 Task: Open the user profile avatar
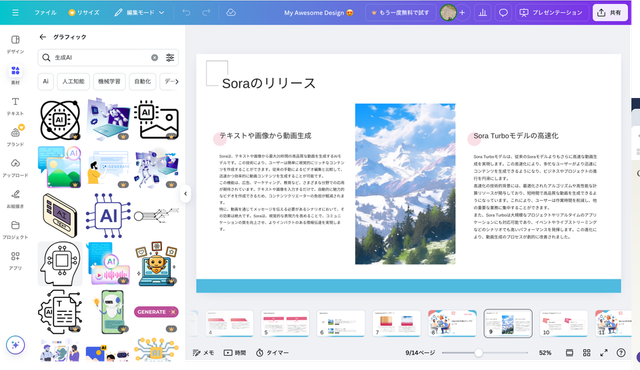click(x=448, y=13)
